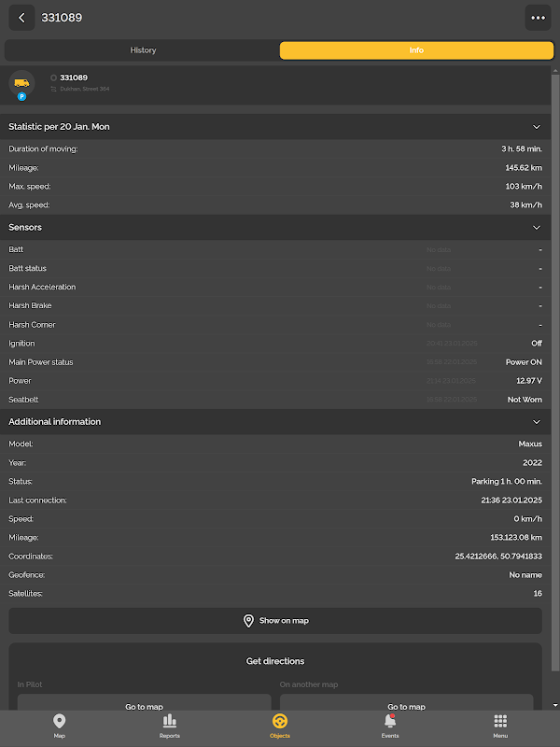Switch to the History tab
Image resolution: width=560 pixels, height=747 pixels.
[x=143, y=50]
